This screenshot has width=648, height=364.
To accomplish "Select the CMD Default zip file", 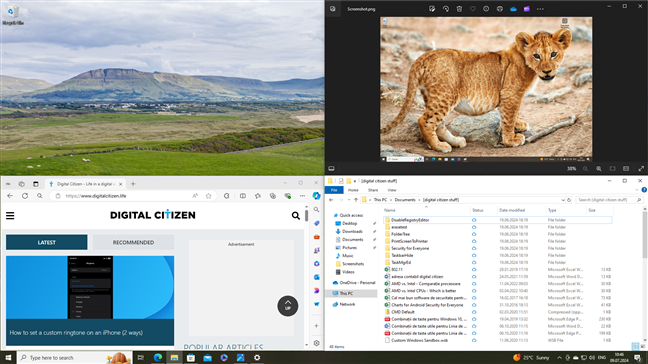I will 403,312.
